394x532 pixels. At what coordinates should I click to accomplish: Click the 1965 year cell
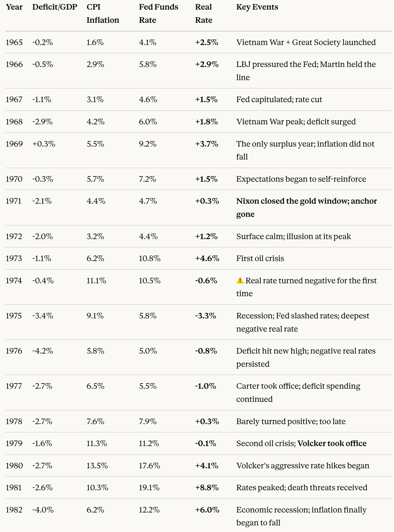14,42
